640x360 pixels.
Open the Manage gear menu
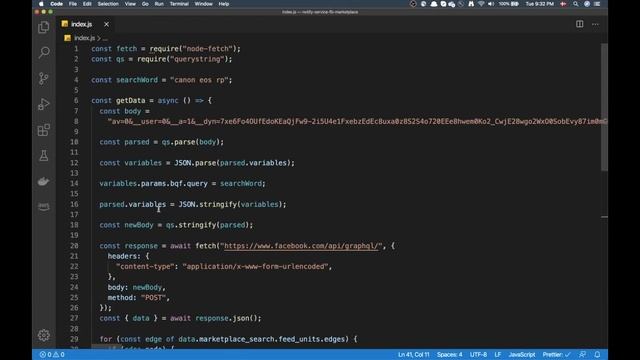[x=44, y=335]
